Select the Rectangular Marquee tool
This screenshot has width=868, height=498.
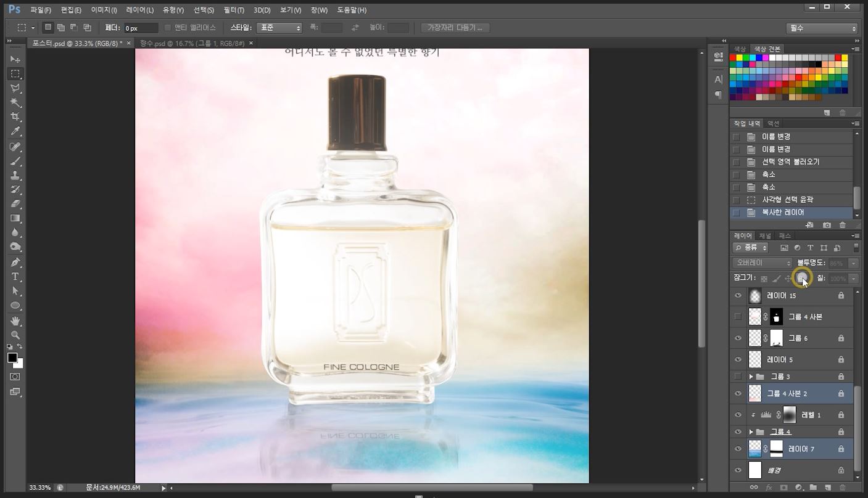point(15,73)
